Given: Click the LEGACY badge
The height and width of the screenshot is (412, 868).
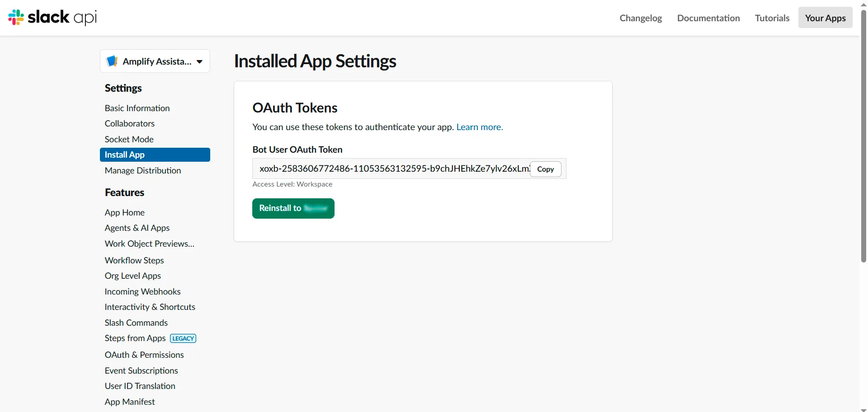Looking at the screenshot, I should (183, 338).
